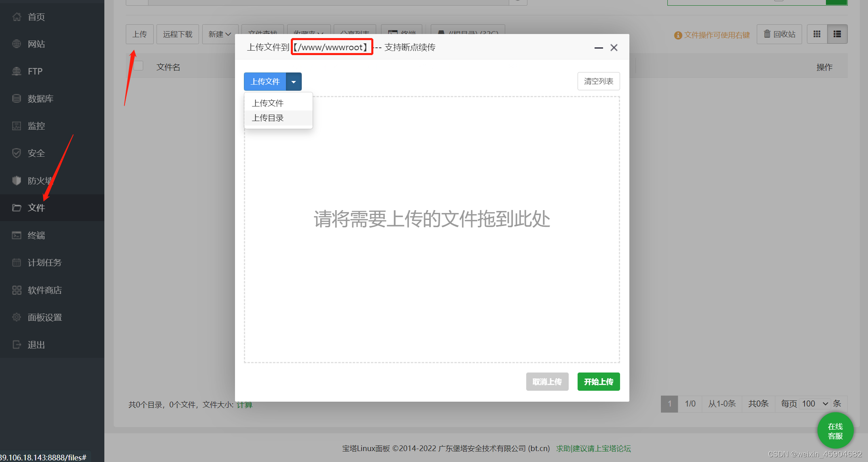Expand the 上传文件 dropdown button

click(294, 81)
